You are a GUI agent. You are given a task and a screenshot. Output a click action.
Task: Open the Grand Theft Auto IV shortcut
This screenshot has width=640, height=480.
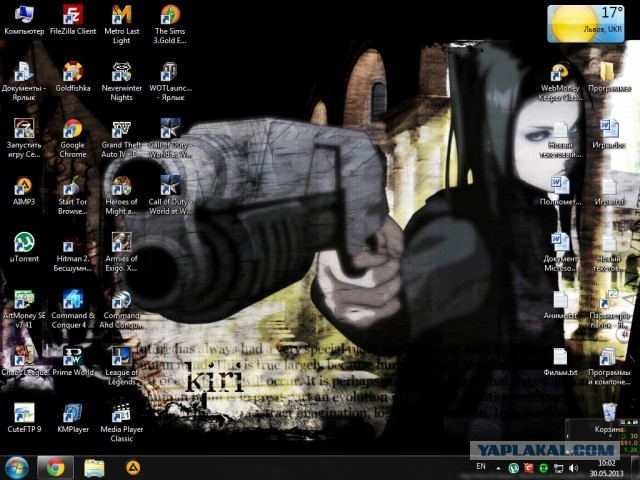[121, 130]
